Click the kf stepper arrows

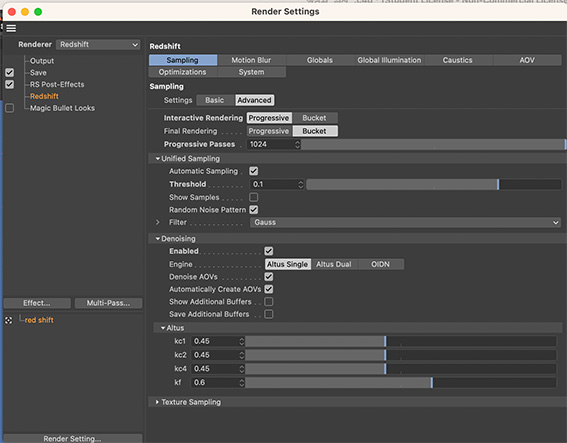(x=242, y=383)
